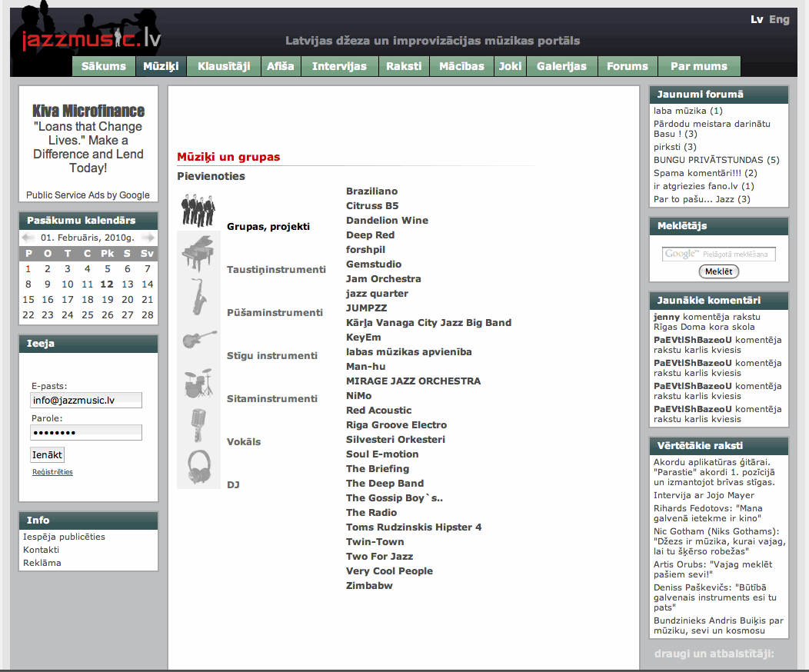Click the band silhouette icon for Grupas
The height and width of the screenshot is (672, 809).
pyautogui.click(x=198, y=210)
